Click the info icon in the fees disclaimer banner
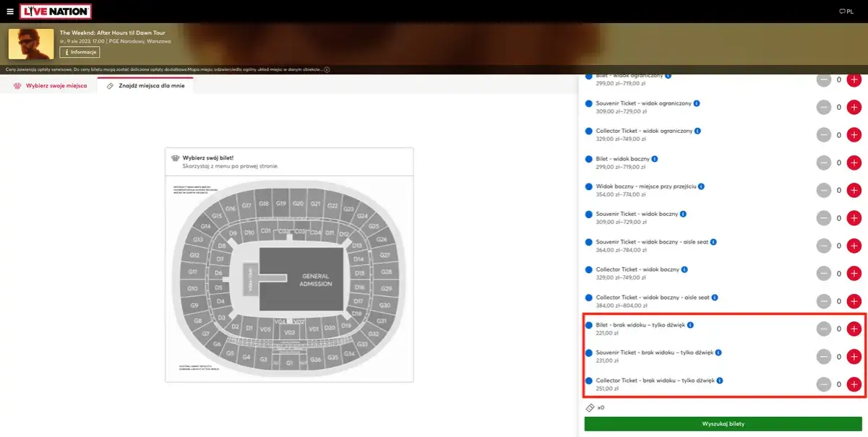 (327, 69)
